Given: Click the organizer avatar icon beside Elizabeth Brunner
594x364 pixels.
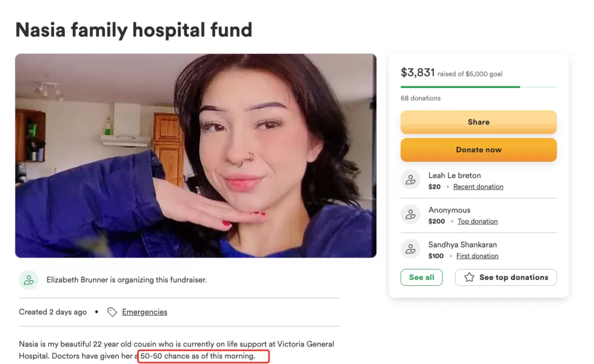Looking at the screenshot, I should click(29, 280).
